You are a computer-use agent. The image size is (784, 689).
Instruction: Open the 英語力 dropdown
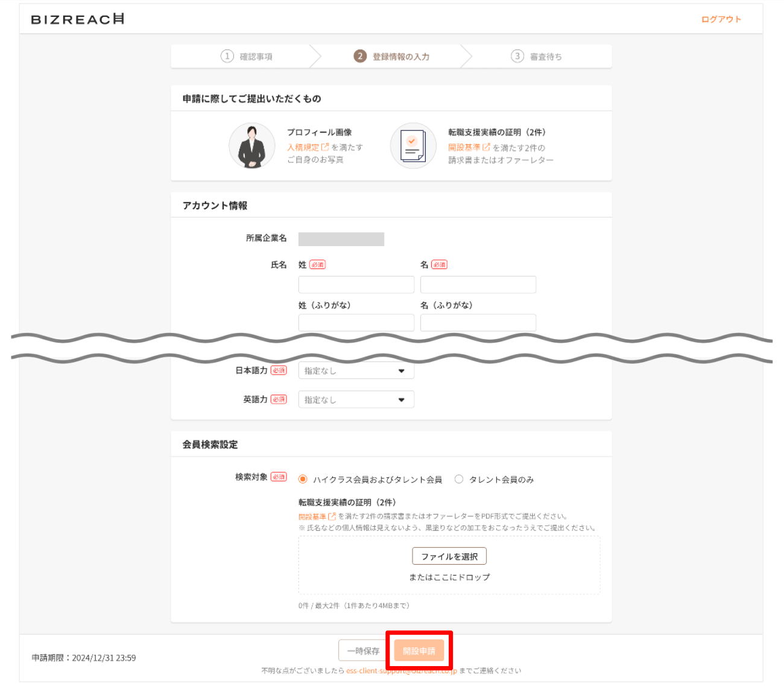click(x=356, y=399)
